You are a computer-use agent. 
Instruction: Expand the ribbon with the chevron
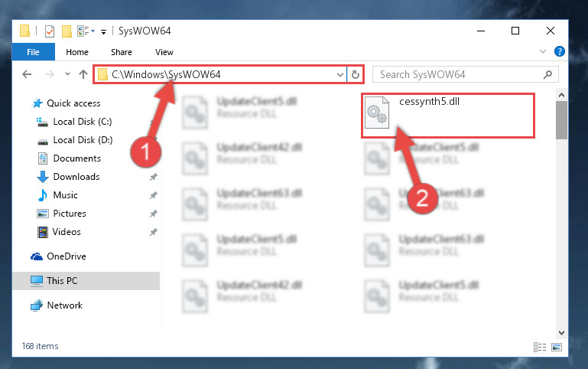[543, 51]
